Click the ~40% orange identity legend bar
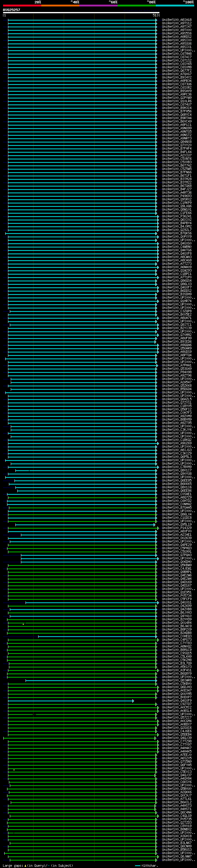197x868 pixels. pos(60,6)
